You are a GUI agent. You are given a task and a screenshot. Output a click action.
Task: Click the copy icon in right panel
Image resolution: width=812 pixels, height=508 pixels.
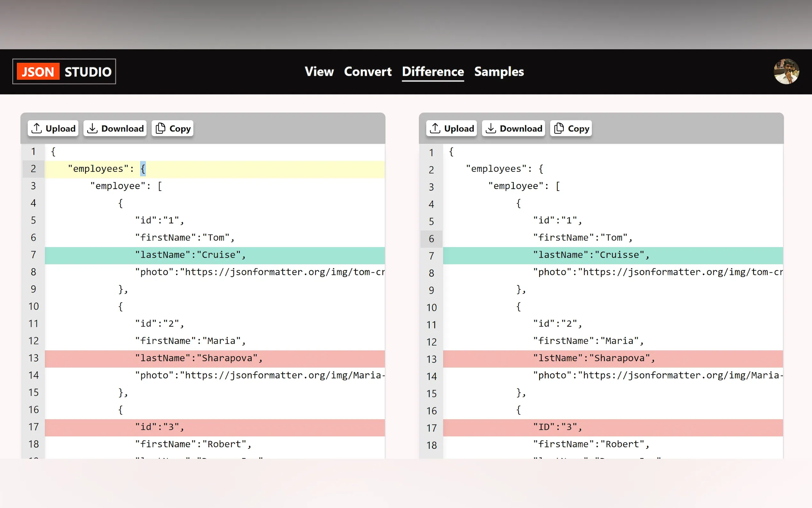pyautogui.click(x=559, y=128)
